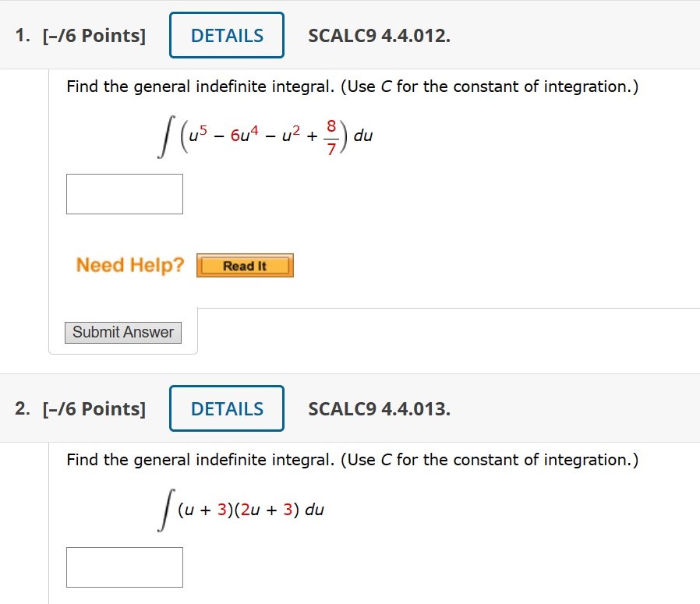
Task: Click the fraction 8/7 in the integrand
Action: tap(331, 136)
